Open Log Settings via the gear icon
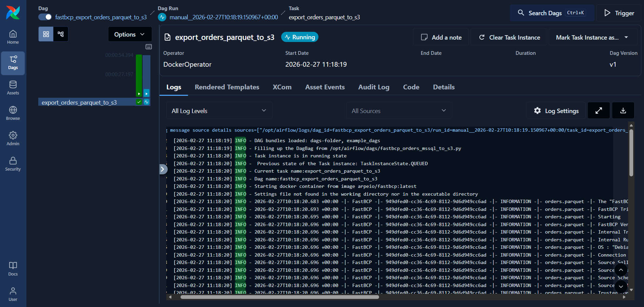 pos(555,110)
